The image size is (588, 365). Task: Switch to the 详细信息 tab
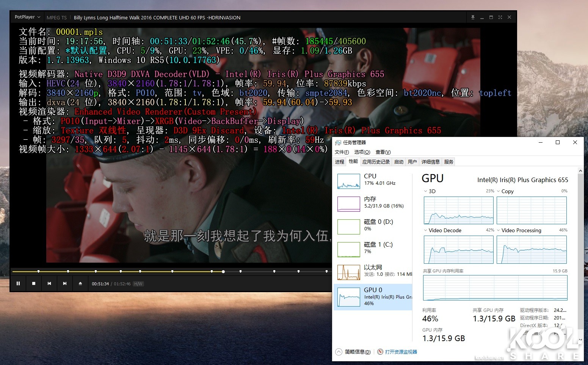[430, 161]
